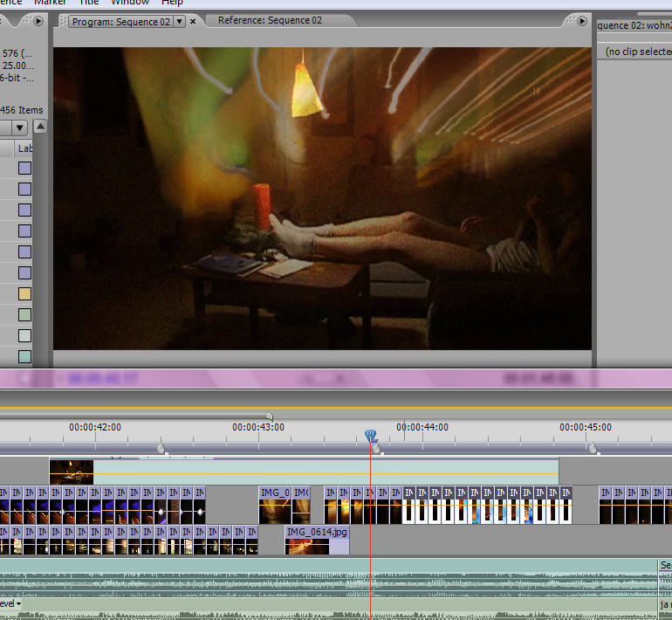Viewport: 672px width, 620px height.
Task: Select the Program: Sequence 02 tab
Action: coord(120,22)
